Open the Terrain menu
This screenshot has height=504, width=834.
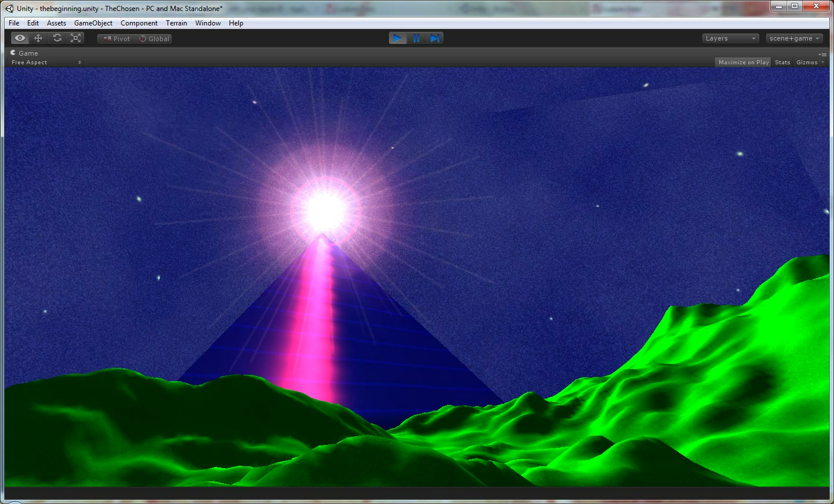(176, 23)
